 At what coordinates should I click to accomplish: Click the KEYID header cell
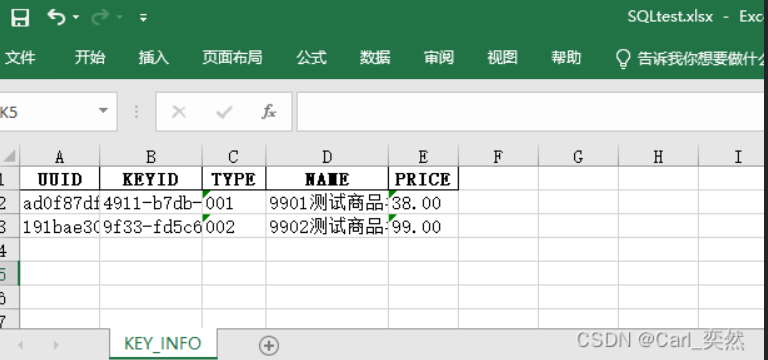151,179
